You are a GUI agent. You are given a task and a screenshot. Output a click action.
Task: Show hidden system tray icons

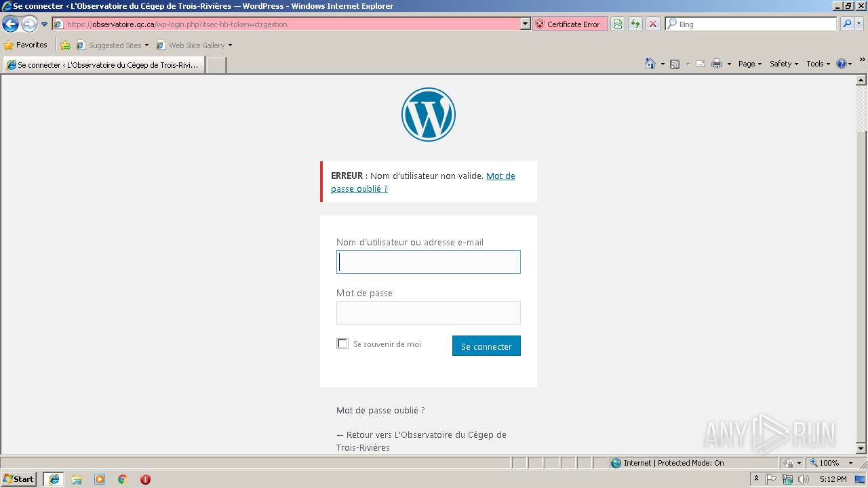(x=756, y=479)
